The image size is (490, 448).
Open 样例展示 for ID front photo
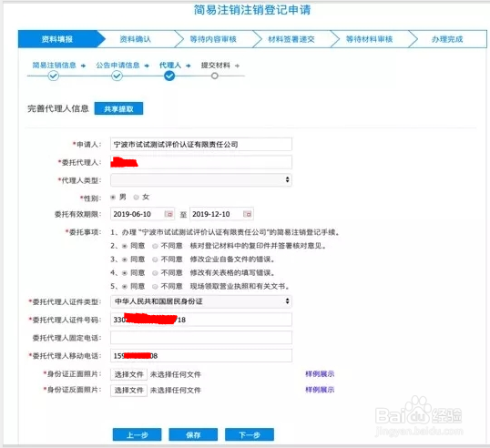(x=320, y=373)
